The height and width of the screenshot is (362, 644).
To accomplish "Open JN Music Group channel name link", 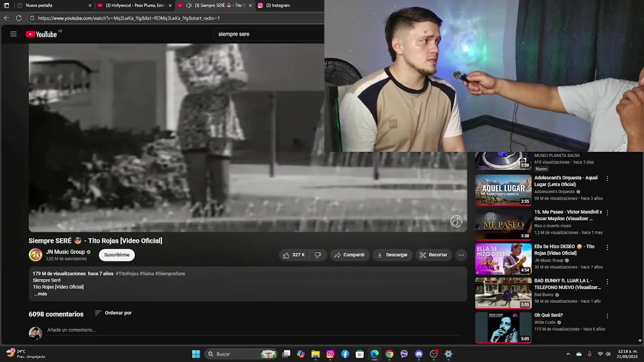I will coord(65,252).
